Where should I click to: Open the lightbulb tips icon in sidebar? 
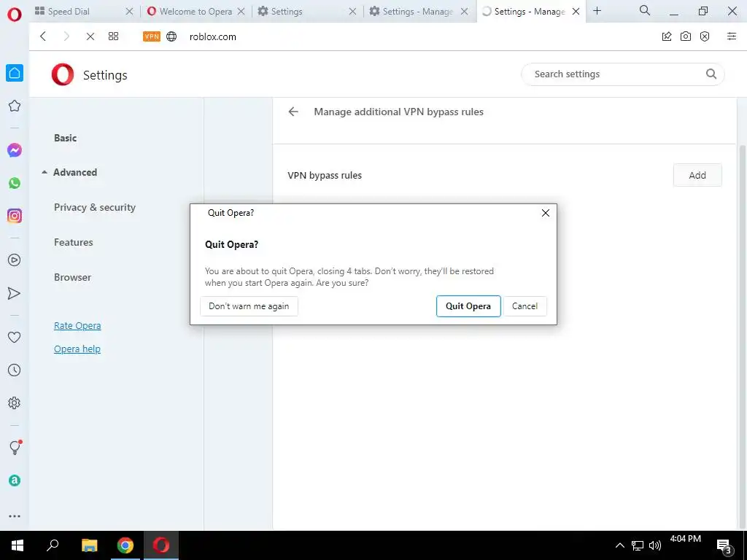click(15, 447)
